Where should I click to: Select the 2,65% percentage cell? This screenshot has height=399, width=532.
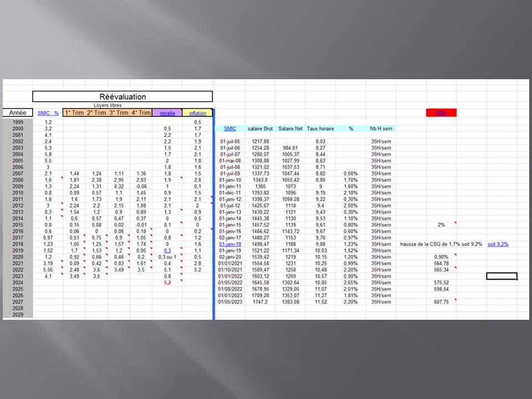coord(350,283)
